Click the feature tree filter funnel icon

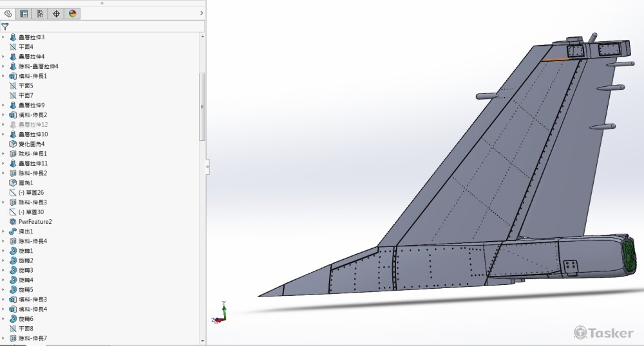tap(5, 27)
